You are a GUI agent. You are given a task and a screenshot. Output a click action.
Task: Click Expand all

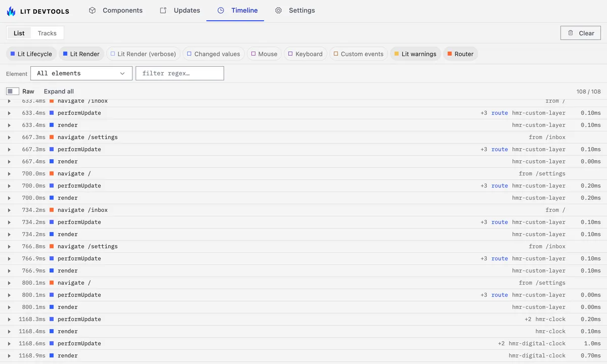pos(59,92)
